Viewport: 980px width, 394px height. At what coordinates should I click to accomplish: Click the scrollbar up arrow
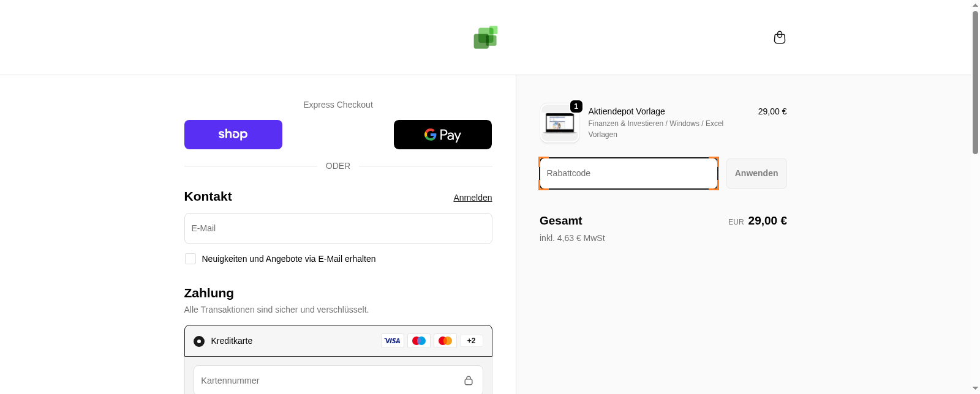pyautogui.click(x=975, y=5)
